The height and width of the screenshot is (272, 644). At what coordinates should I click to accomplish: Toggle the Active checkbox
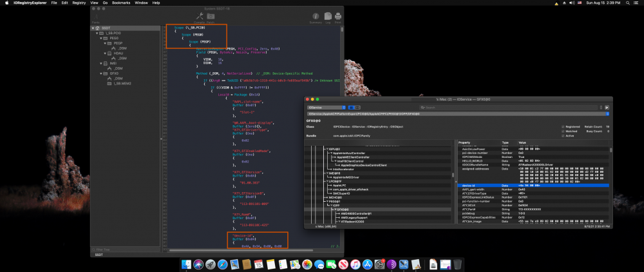(563, 135)
